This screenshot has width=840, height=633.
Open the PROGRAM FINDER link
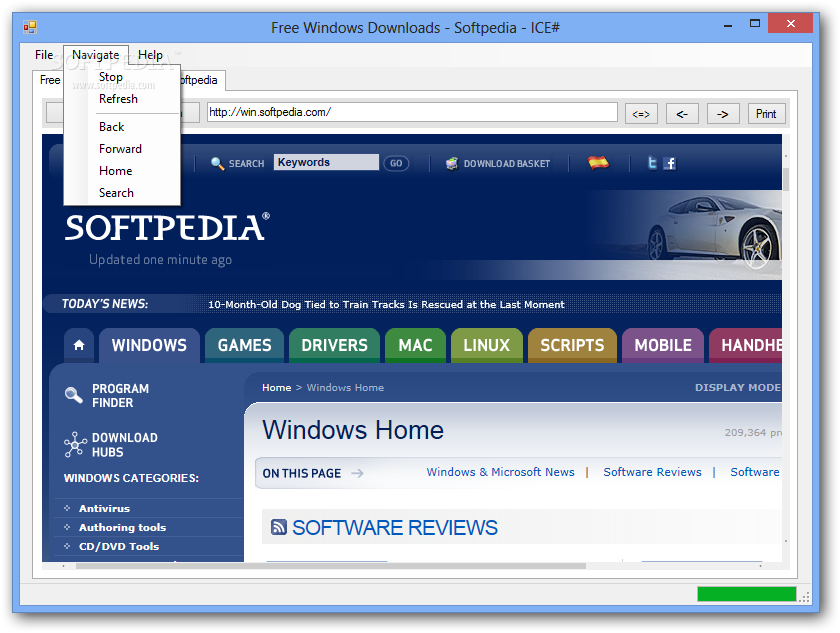[121, 396]
